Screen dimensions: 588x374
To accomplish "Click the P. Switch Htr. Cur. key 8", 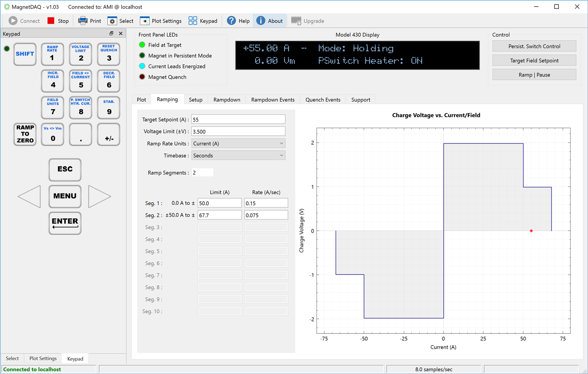I will [81, 108].
